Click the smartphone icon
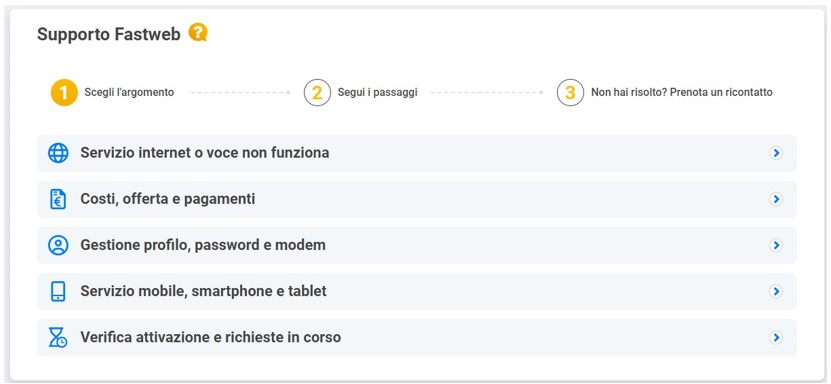The height and width of the screenshot is (384, 831). pos(58,291)
